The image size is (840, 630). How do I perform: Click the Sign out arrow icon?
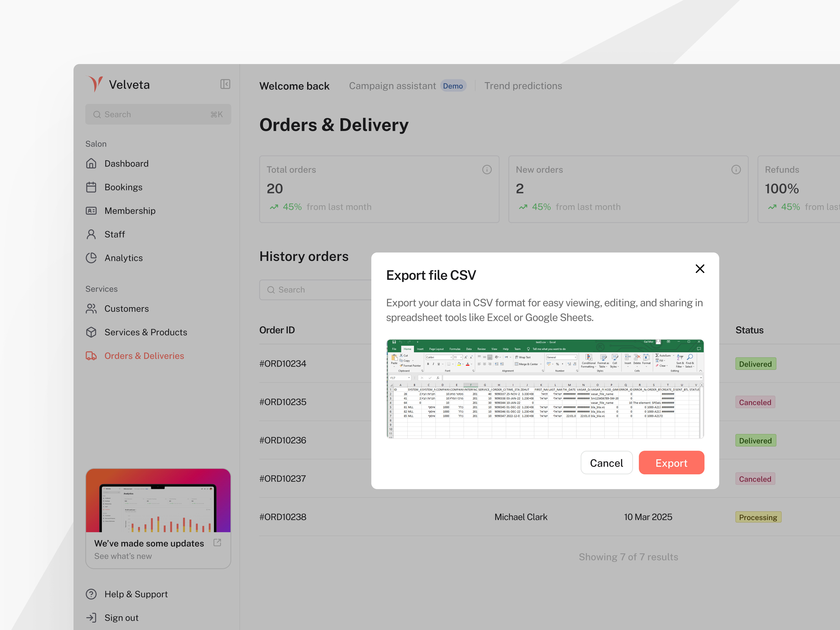(92, 617)
